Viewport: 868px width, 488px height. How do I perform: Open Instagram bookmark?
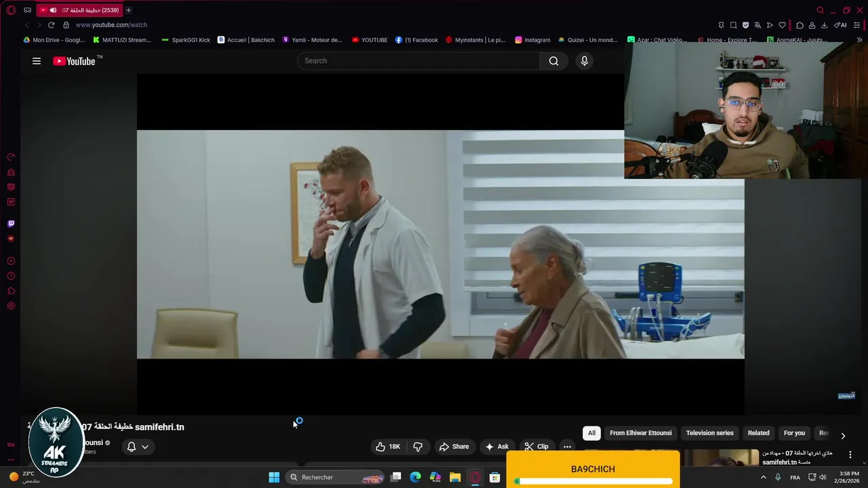[532, 40]
